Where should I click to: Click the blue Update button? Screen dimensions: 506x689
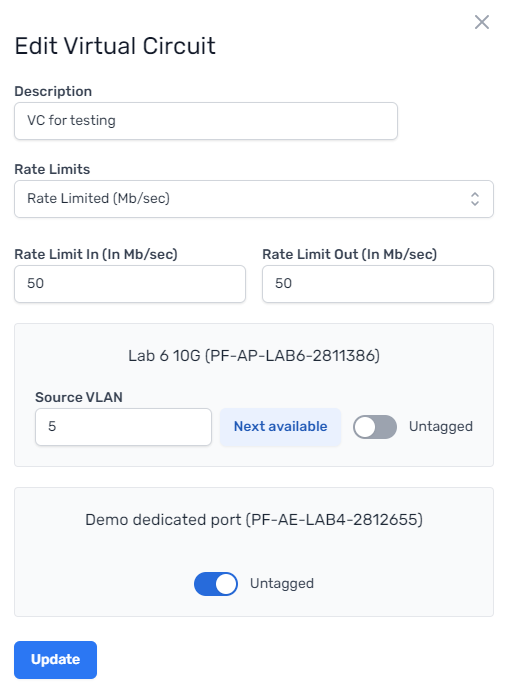(55, 660)
